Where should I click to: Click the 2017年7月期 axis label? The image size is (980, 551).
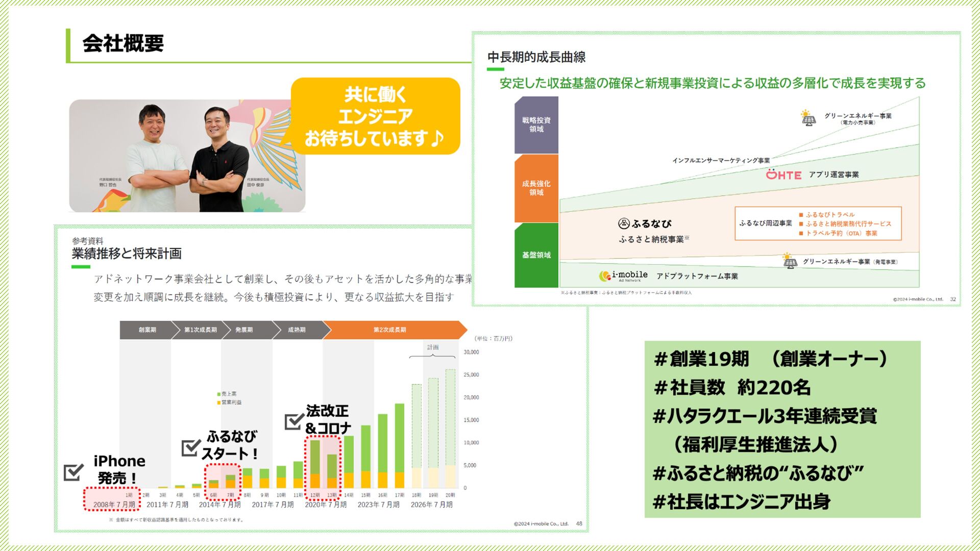273,505
